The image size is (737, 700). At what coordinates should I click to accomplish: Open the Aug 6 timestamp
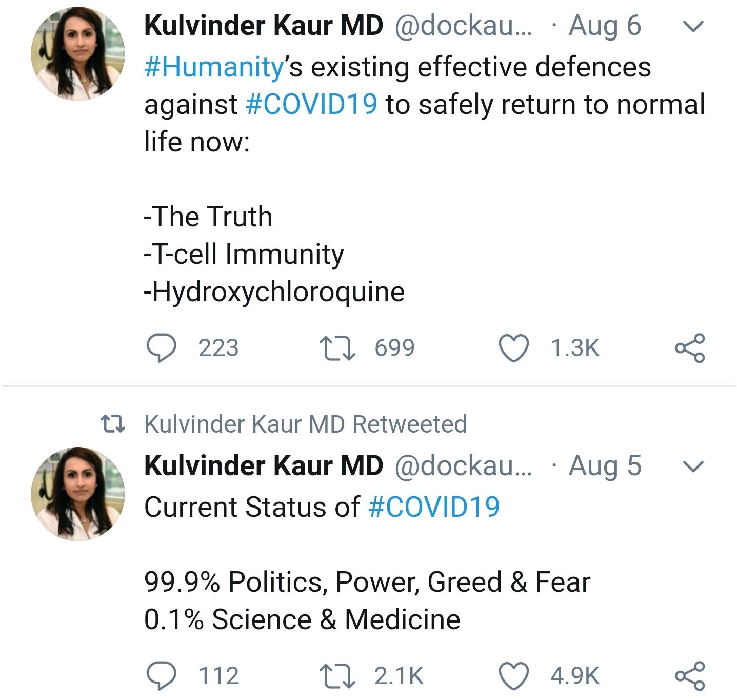tap(605, 26)
